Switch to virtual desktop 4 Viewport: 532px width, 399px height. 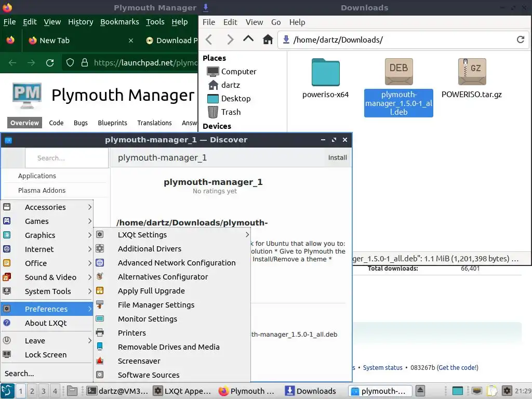[x=55, y=391]
